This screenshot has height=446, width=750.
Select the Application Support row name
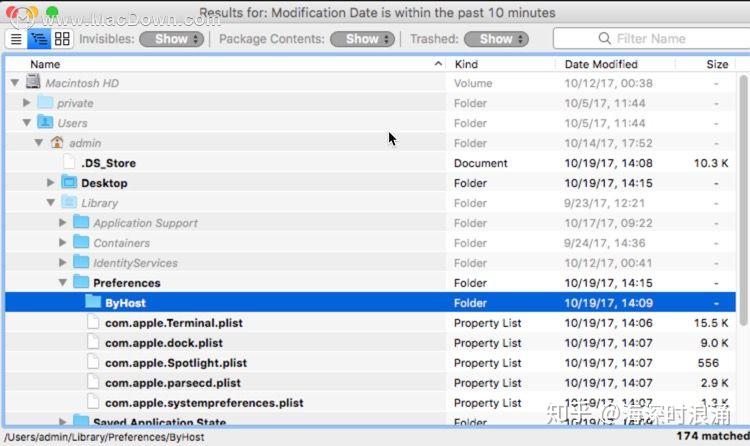(145, 223)
